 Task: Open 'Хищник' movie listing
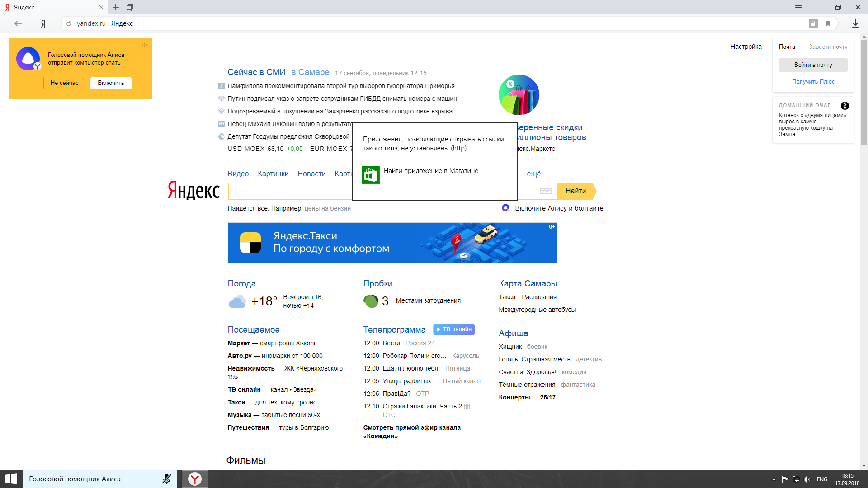[x=510, y=347]
